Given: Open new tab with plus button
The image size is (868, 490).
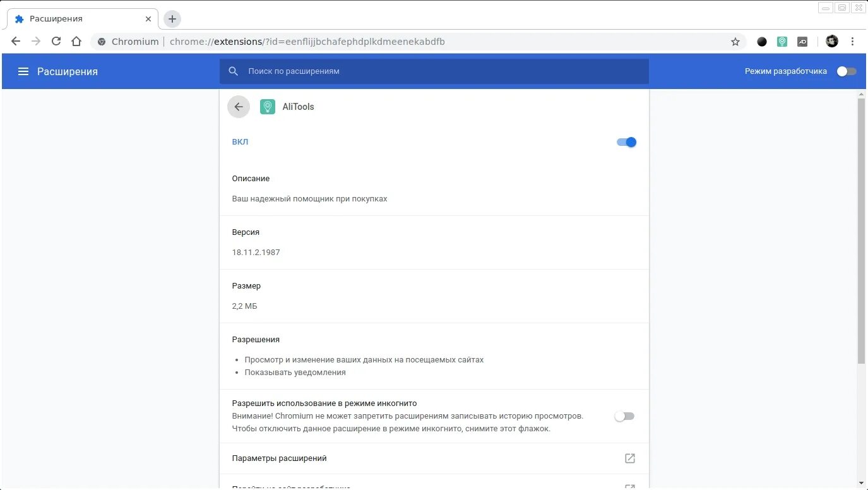Looking at the screenshot, I should tap(172, 19).
